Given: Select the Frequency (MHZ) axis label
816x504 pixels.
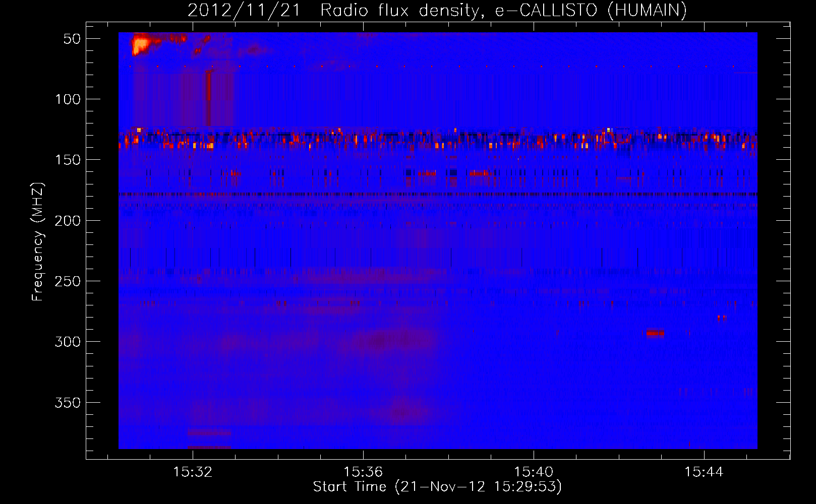Looking at the screenshot, I should click(38, 241).
